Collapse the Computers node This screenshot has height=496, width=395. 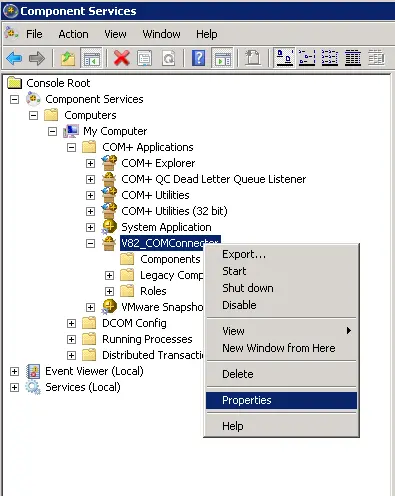[x=33, y=115]
